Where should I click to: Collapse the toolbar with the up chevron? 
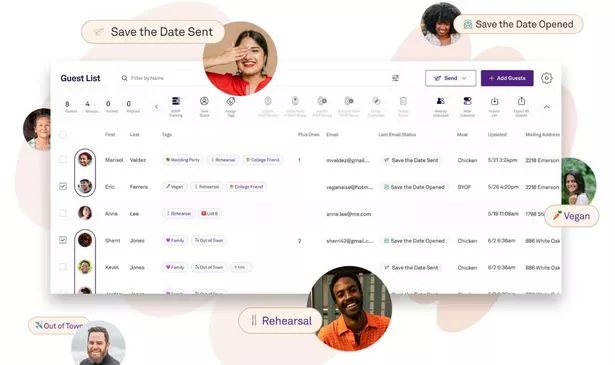point(546,107)
